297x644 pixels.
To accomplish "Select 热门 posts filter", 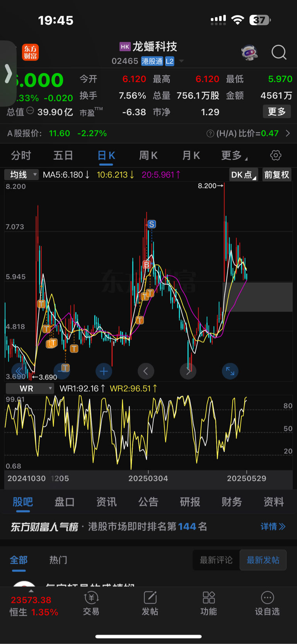I will pos(58,560).
